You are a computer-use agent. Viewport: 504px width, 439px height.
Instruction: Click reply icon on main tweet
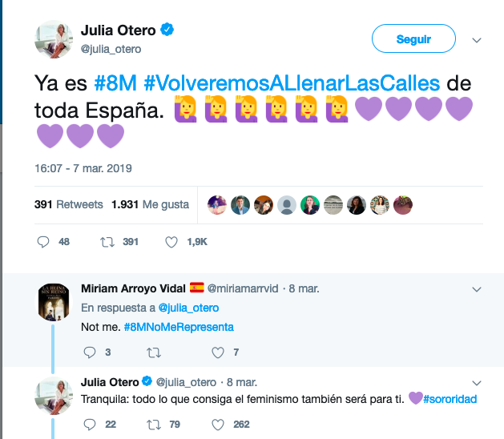pos(43,242)
